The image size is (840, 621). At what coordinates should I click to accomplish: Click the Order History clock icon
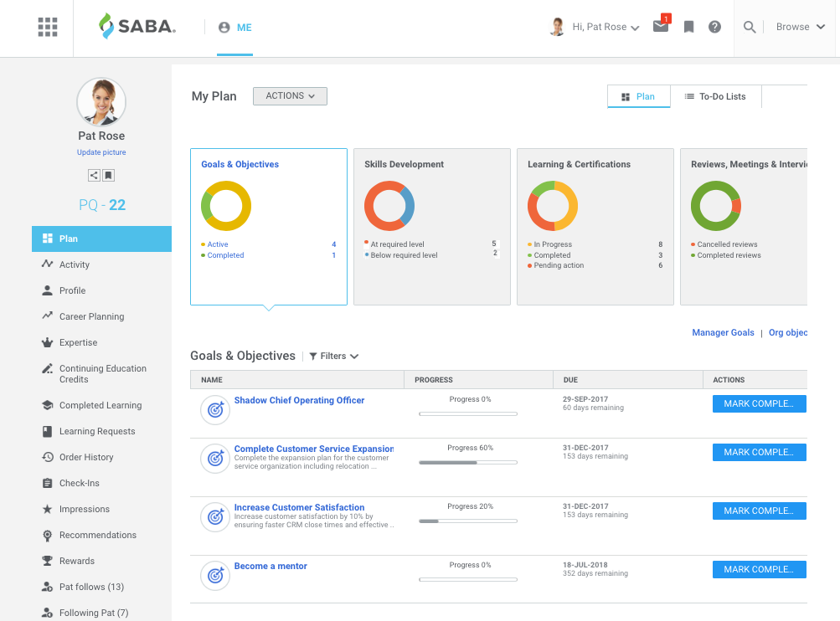[48, 457]
